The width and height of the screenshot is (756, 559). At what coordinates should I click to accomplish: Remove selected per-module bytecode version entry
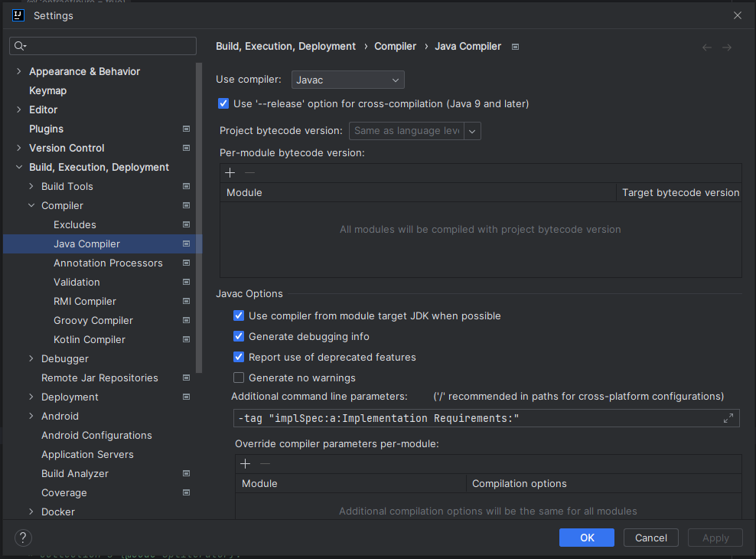tap(249, 172)
